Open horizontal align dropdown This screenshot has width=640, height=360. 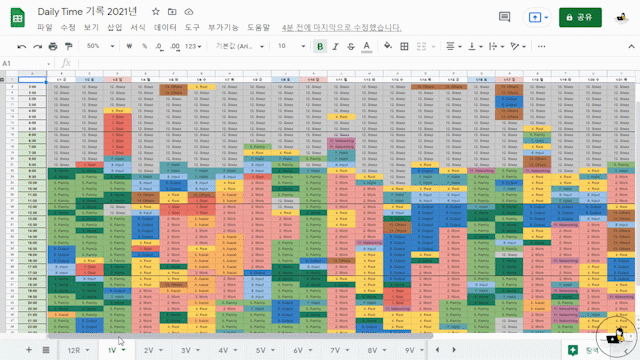(x=453, y=47)
